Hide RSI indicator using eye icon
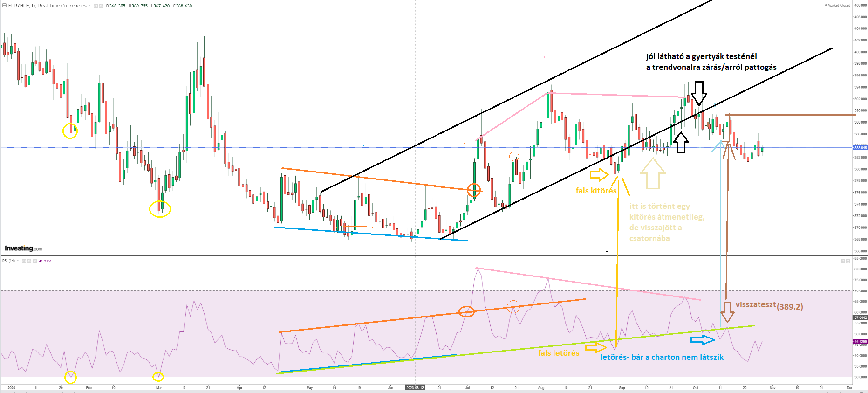This screenshot has width=868, height=393. [24, 261]
